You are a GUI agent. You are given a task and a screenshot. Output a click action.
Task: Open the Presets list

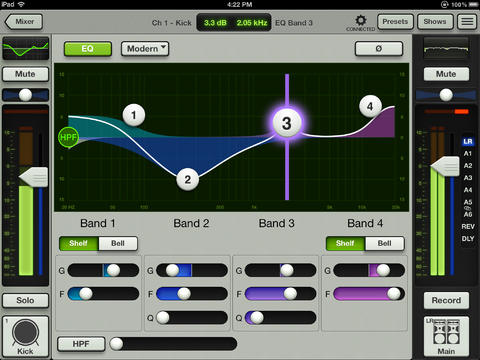coord(395,22)
